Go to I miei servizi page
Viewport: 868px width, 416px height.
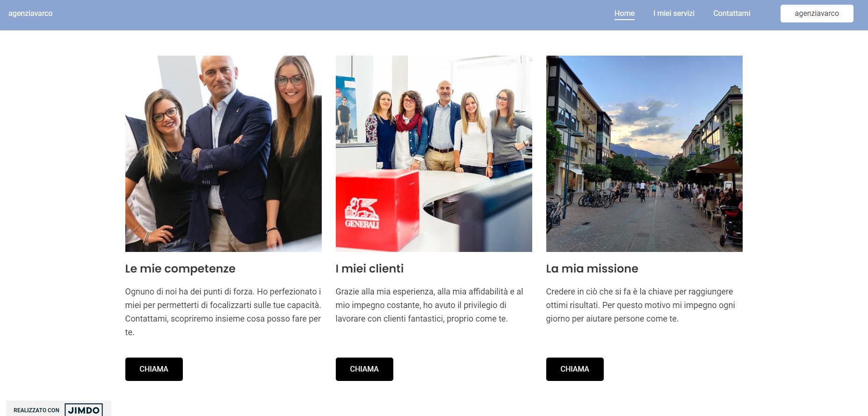tap(673, 14)
